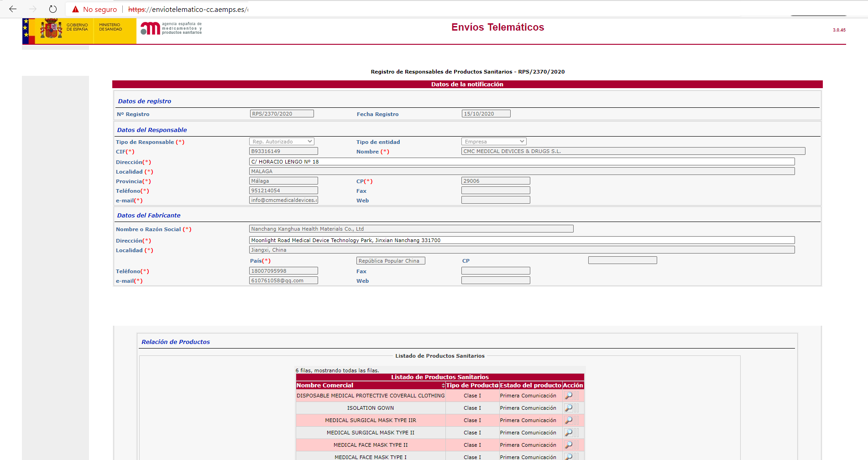View details of MEDICAL SURGICAL MASK TYPE IIR
868x460 pixels.
[x=569, y=420]
